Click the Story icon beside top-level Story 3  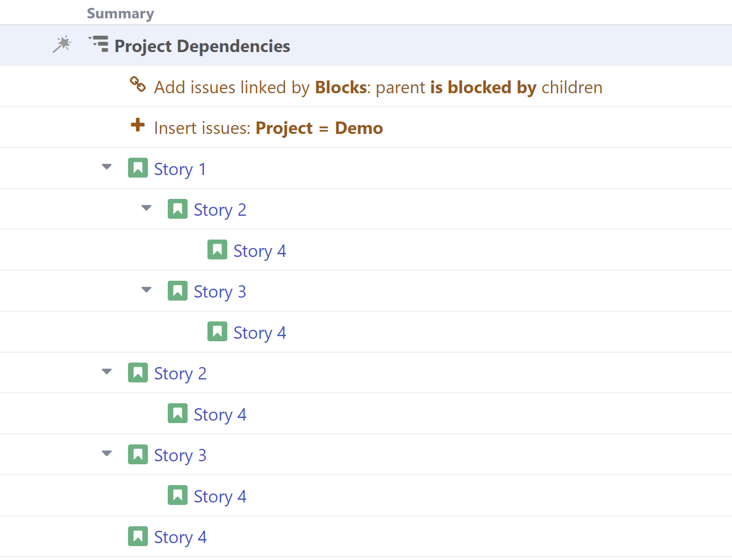pyautogui.click(x=137, y=454)
